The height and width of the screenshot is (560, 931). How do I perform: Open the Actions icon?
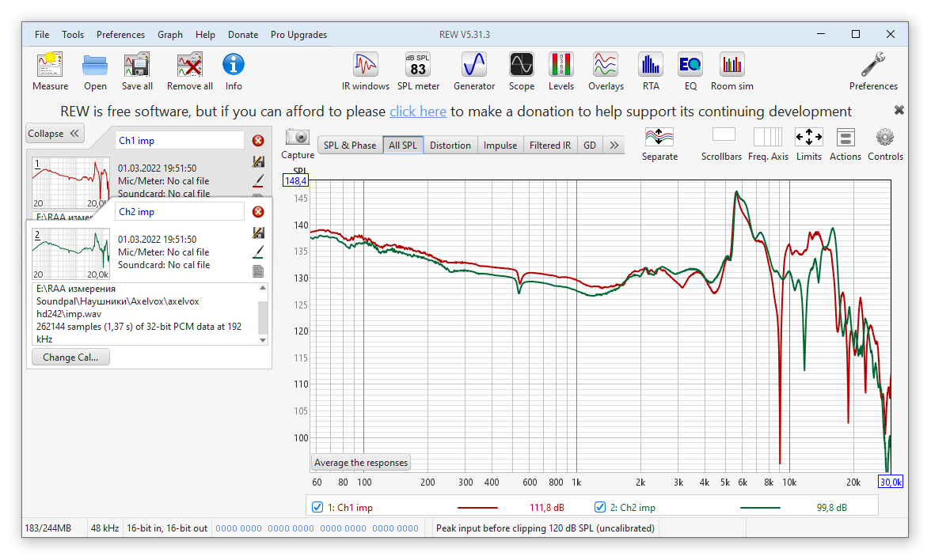point(845,137)
